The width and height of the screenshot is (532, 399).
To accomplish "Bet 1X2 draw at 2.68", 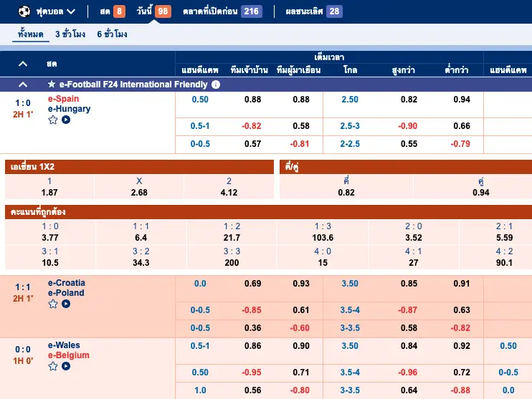I will 139,187.
